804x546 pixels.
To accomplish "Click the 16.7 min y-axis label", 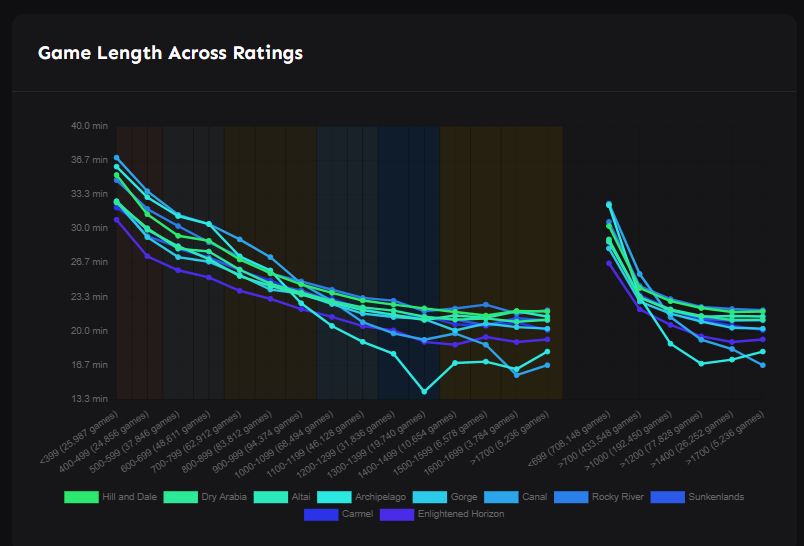I will click(88, 365).
